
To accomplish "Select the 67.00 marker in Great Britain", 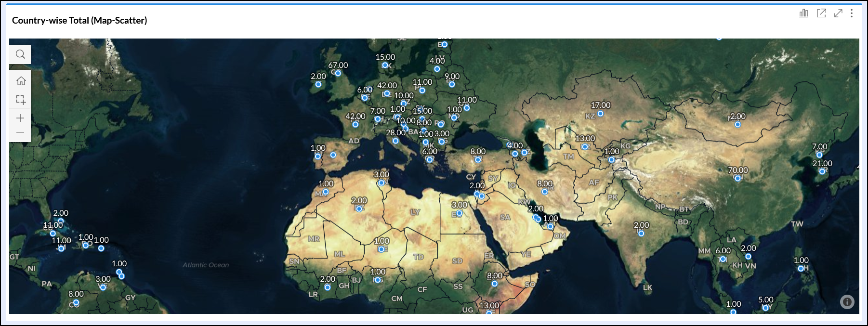I will pos(338,73).
